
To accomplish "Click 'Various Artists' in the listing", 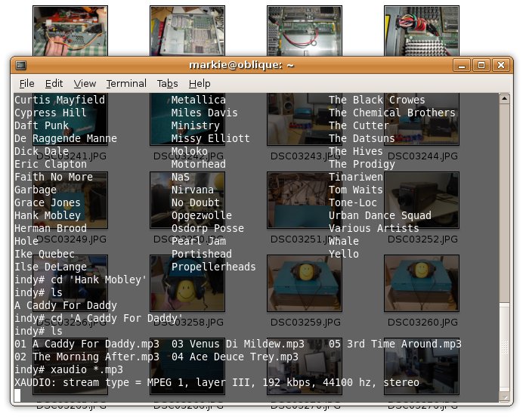I will (x=374, y=228).
